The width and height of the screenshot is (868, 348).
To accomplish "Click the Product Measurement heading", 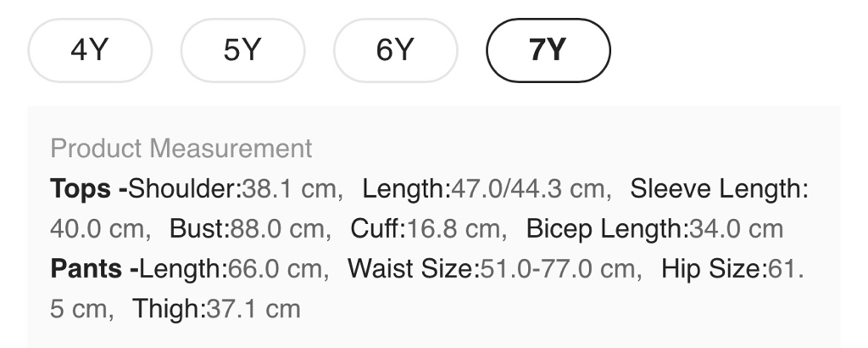I will [181, 149].
